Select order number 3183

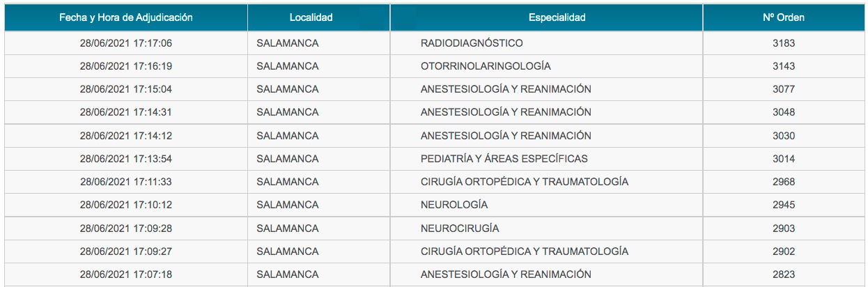tap(783, 43)
